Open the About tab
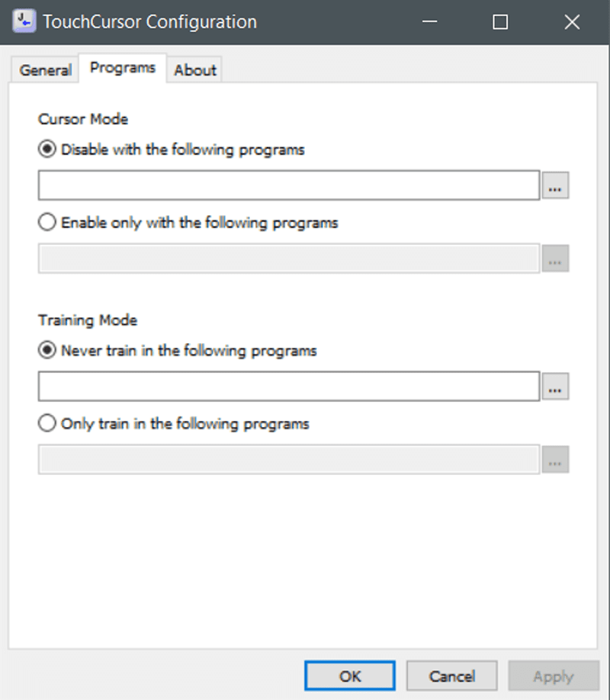610x700 pixels. [194, 70]
